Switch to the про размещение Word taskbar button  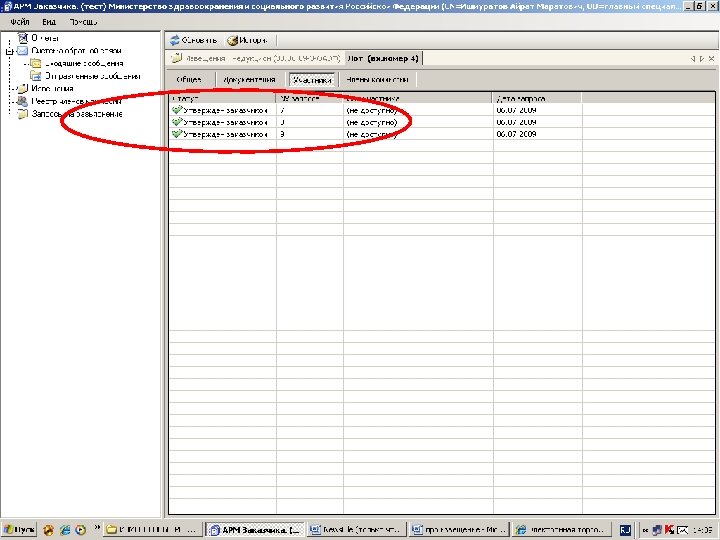[x=459, y=530]
